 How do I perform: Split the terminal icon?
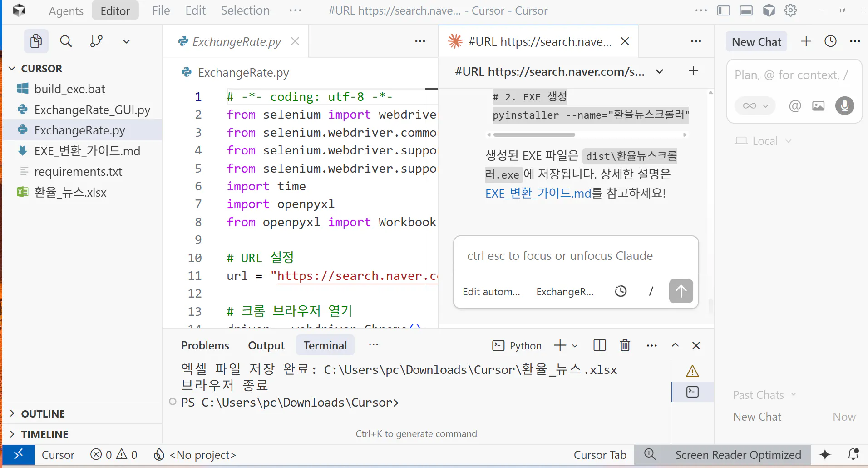click(x=600, y=345)
